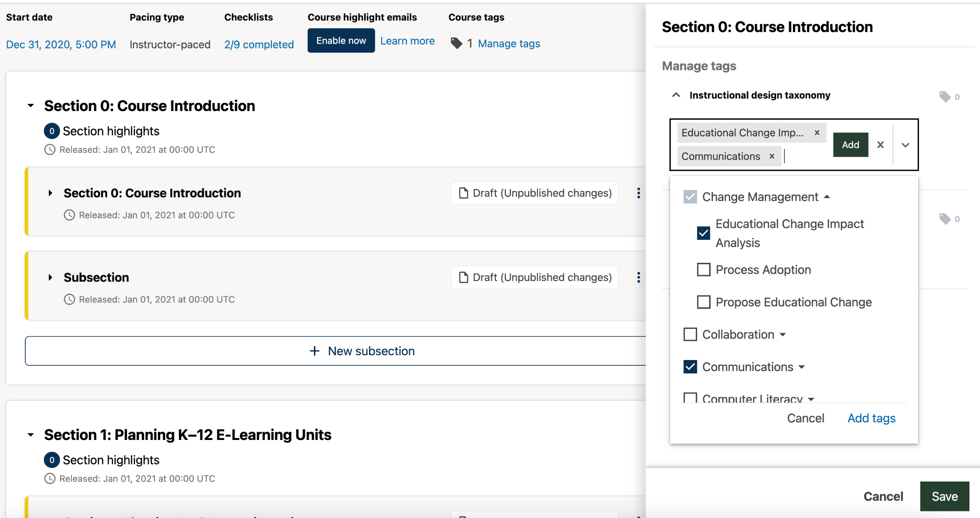This screenshot has height=518, width=980.
Task: Tick the Propose Educational Change checkbox
Action: pos(703,302)
